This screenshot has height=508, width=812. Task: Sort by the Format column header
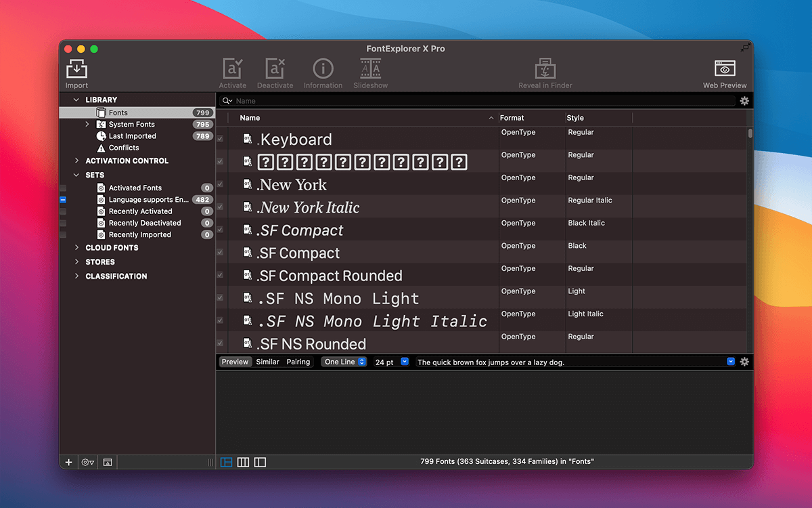click(532, 118)
